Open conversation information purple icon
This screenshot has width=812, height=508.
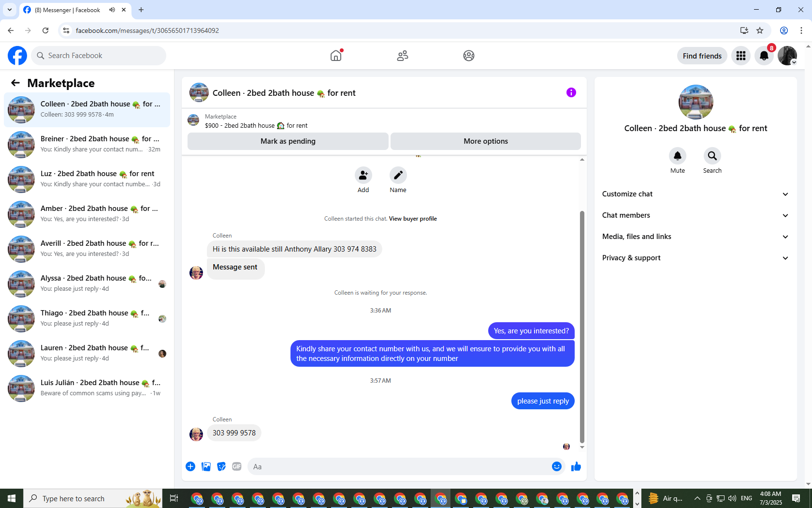[571, 92]
